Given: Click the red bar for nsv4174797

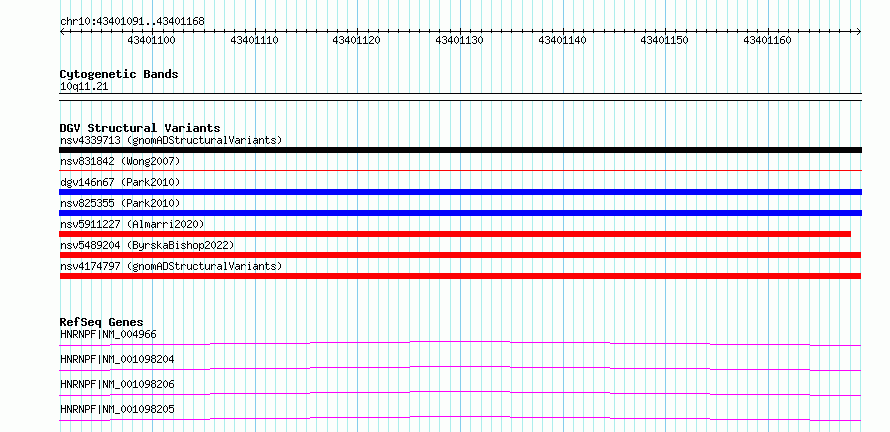Looking at the screenshot, I should (x=460, y=276).
